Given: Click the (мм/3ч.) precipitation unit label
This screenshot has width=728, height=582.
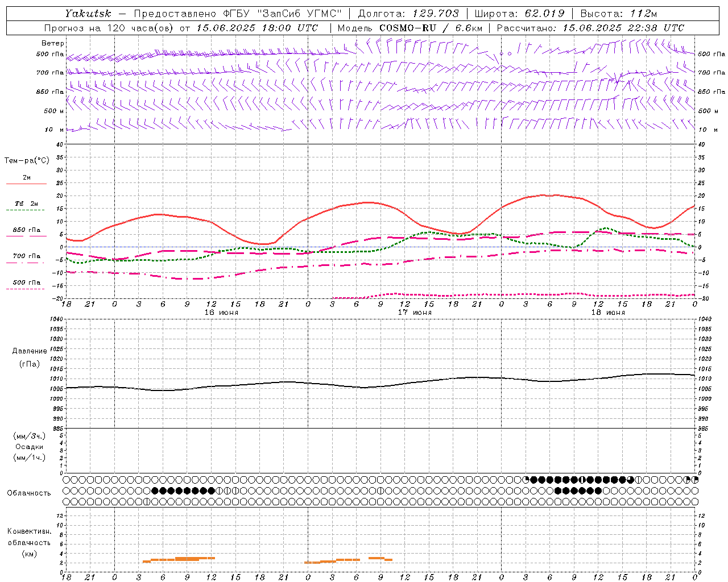Looking at the screenshot, I should [30, 436].
